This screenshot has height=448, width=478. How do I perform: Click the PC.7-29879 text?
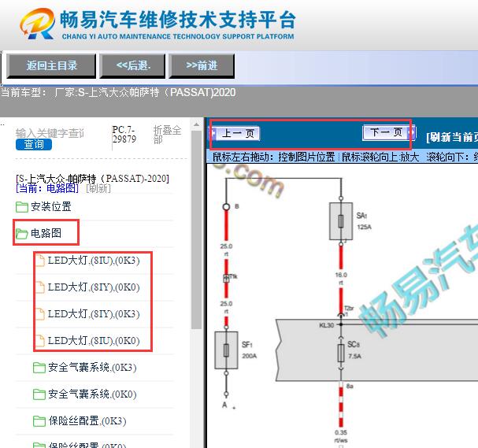point(124,135)
